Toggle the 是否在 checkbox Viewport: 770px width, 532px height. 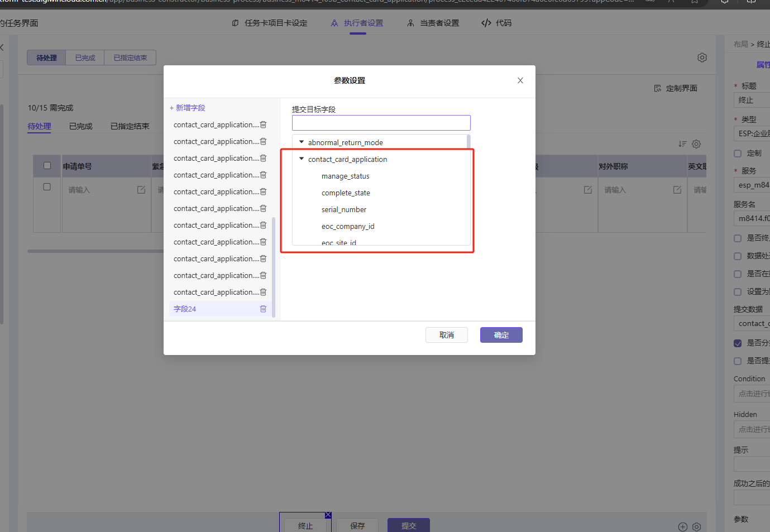point(738,274)
